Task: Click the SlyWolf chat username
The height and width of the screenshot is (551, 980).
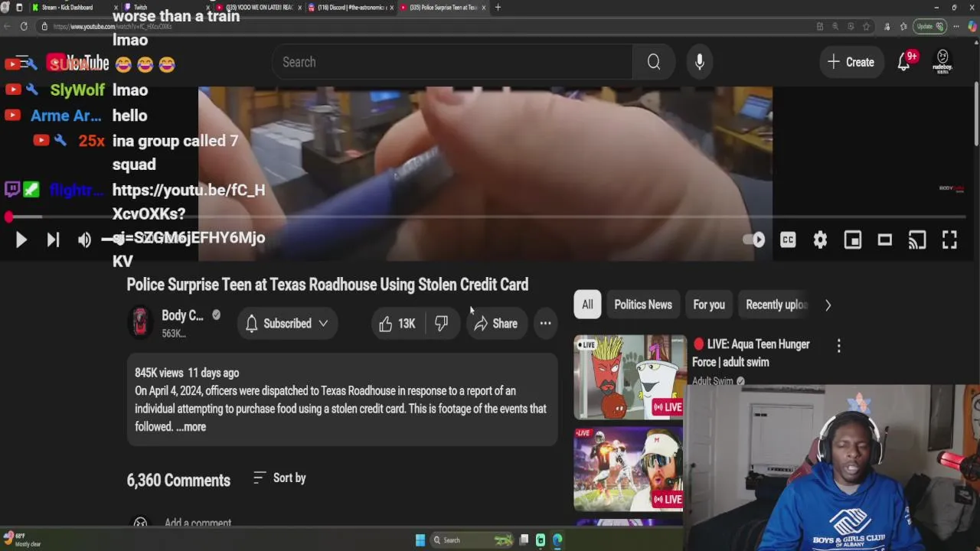Action: pos(77,90)
